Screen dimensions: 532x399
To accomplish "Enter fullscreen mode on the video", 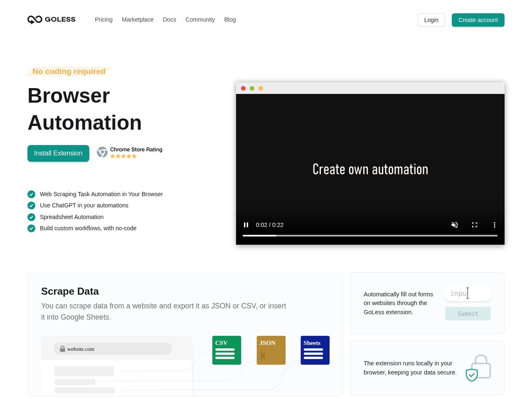I will coord(475,225).
